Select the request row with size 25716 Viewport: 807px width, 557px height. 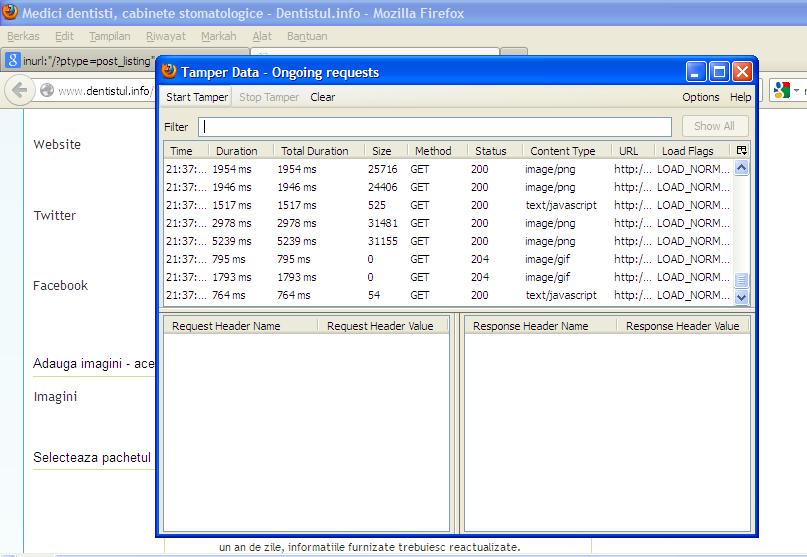(x=448, y=169)
